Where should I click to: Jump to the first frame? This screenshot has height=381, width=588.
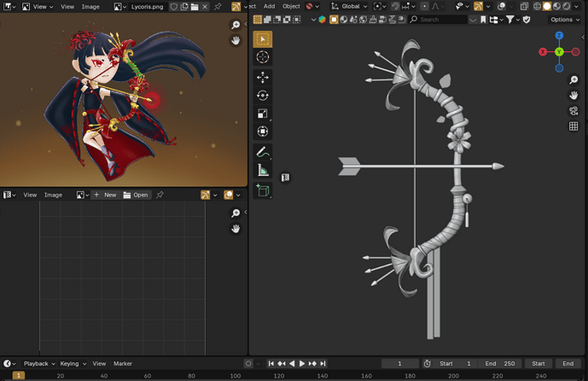271,363
